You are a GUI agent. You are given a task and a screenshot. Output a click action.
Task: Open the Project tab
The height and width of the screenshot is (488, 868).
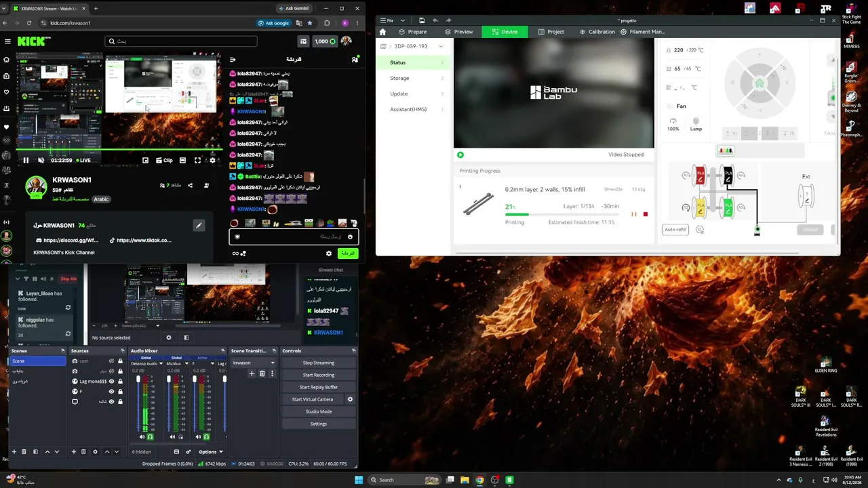[x=551, y=32]
